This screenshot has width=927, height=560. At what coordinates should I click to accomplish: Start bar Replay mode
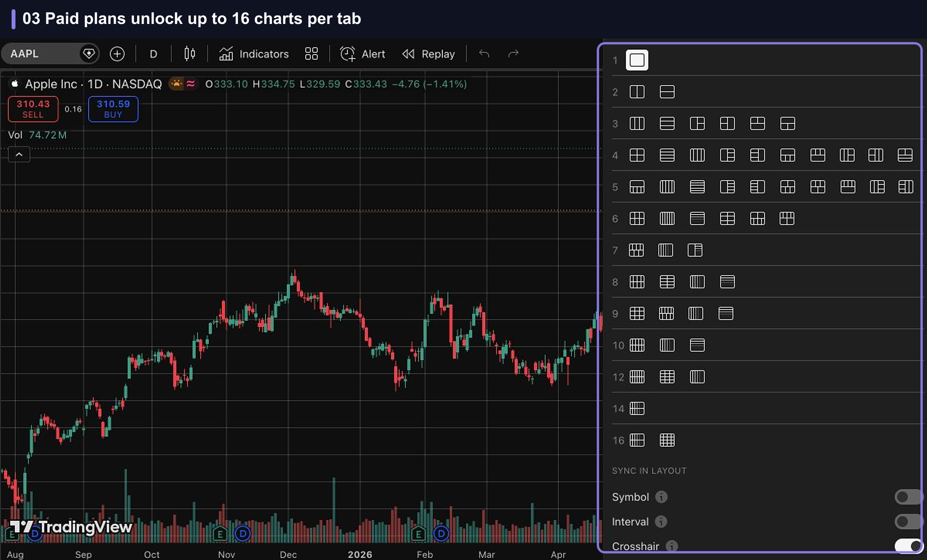428,54
